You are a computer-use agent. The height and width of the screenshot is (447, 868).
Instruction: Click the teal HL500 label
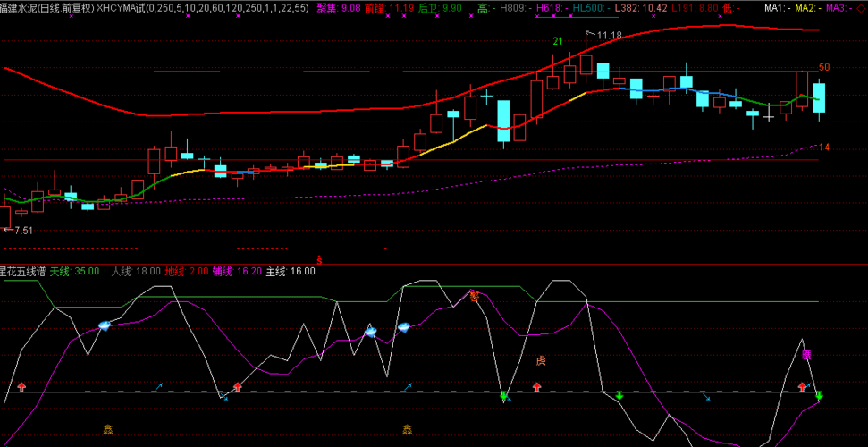pos(592,8)
